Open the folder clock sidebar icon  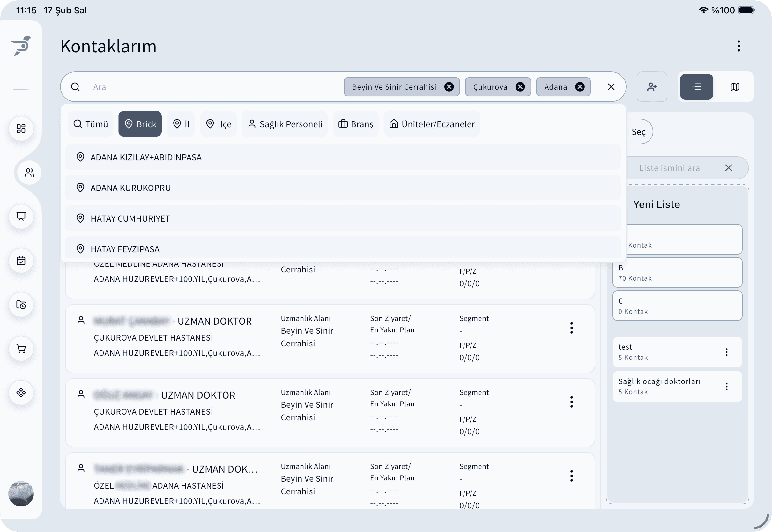pyautogui.click(x=21, y=305)
